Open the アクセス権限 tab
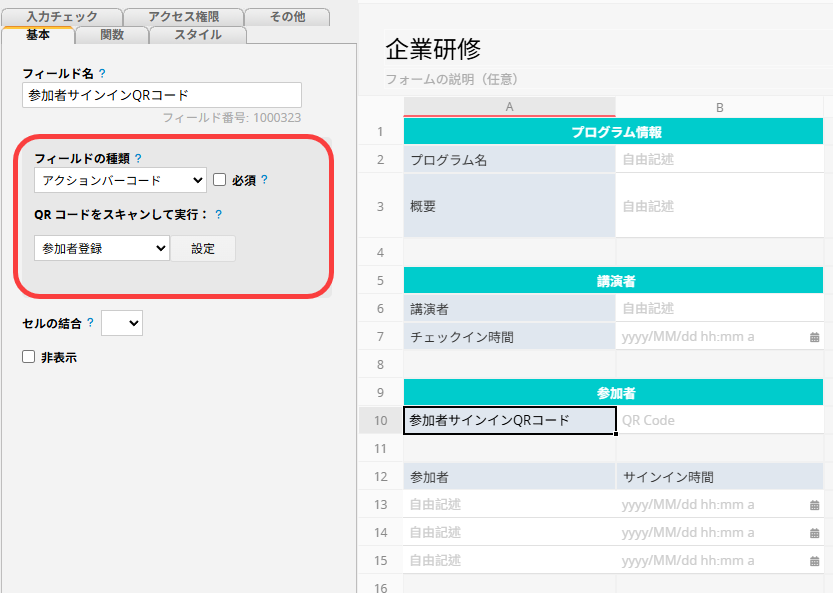833x593 pixels. pos(182,17)
